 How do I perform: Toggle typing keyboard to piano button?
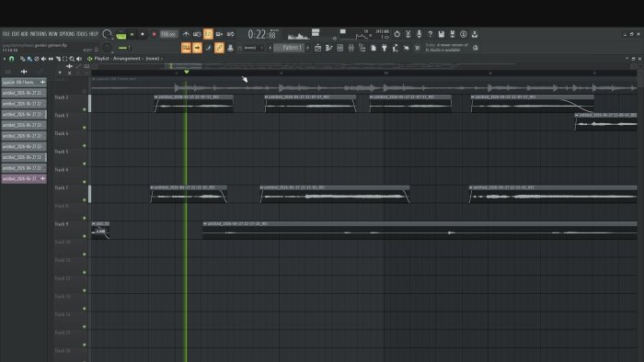click(x=186, y=48)
